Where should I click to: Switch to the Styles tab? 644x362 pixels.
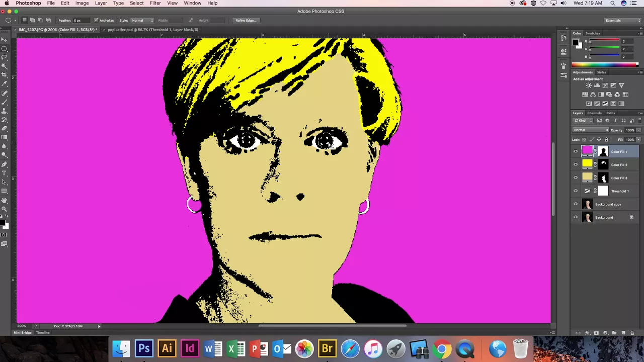click(601, 72)
